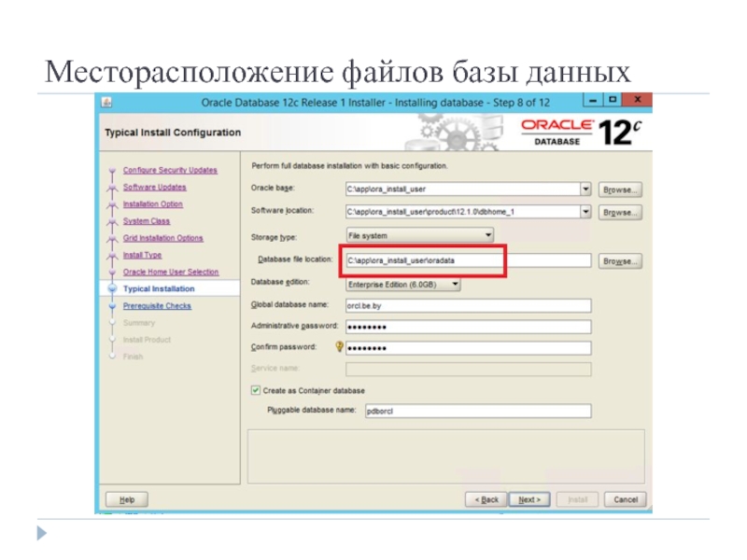Select the Typical Installation step
This screenshot has height=560, width=747.
click(159, 288)
